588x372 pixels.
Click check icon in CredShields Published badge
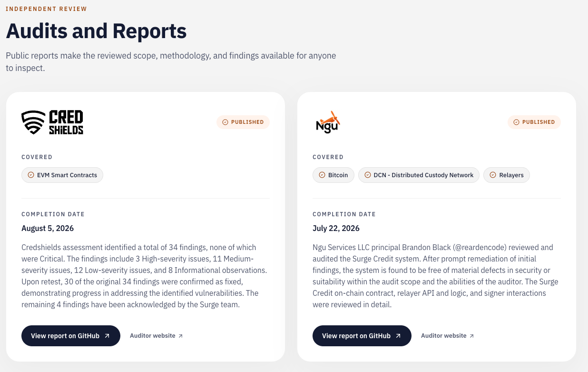point(225,122)
